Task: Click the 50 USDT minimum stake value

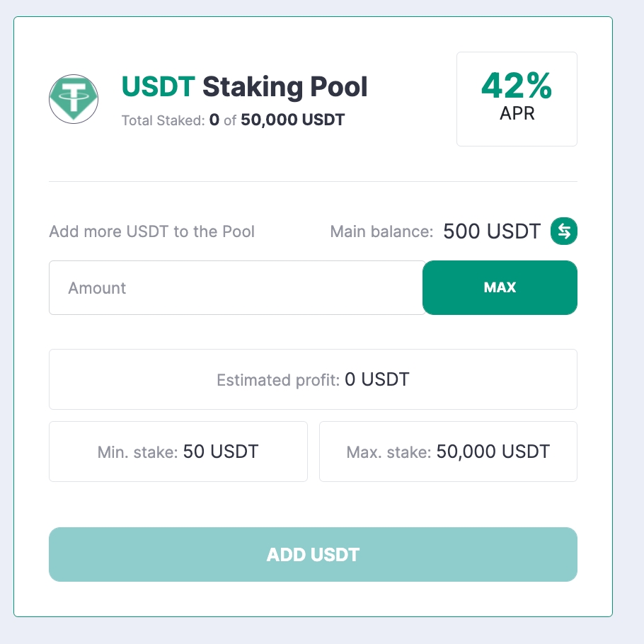Action: 221,452
